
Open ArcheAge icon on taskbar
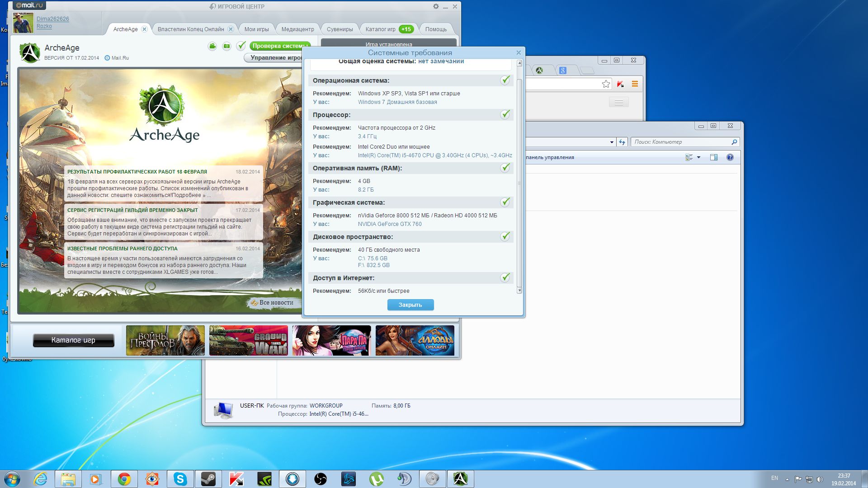pos(461,479)
